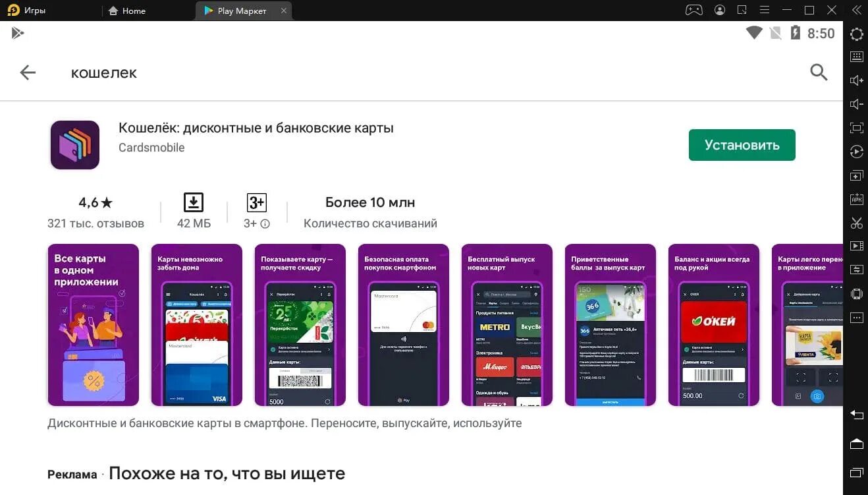Open the user account icon in the title bar

click(x=720, y=10)
